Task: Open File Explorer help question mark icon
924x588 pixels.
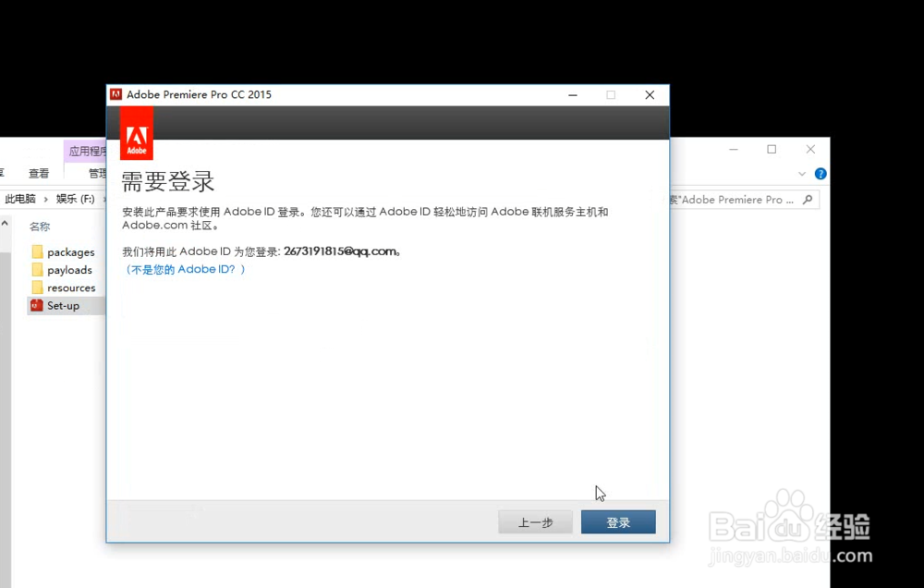Action: point(821,174)
